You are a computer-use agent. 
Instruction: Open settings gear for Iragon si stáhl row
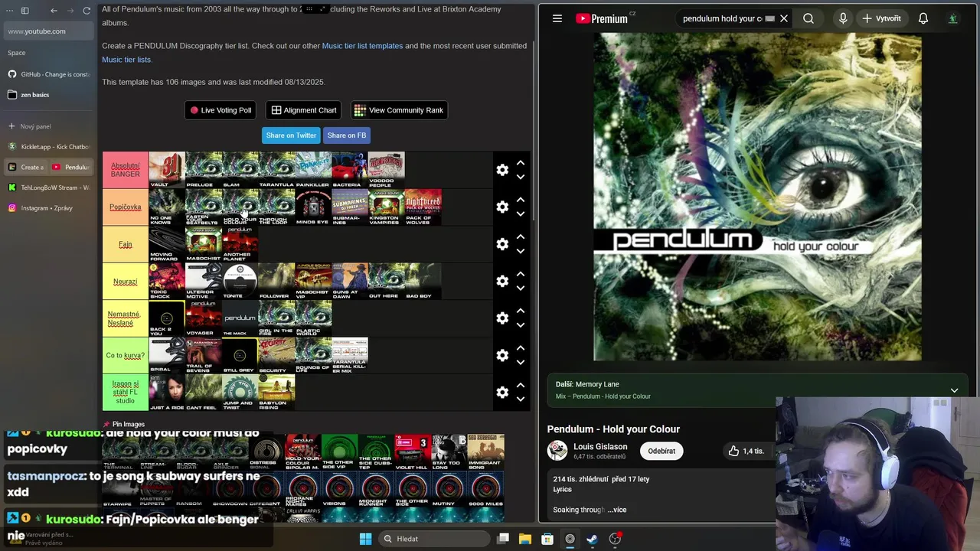(502, 393)
